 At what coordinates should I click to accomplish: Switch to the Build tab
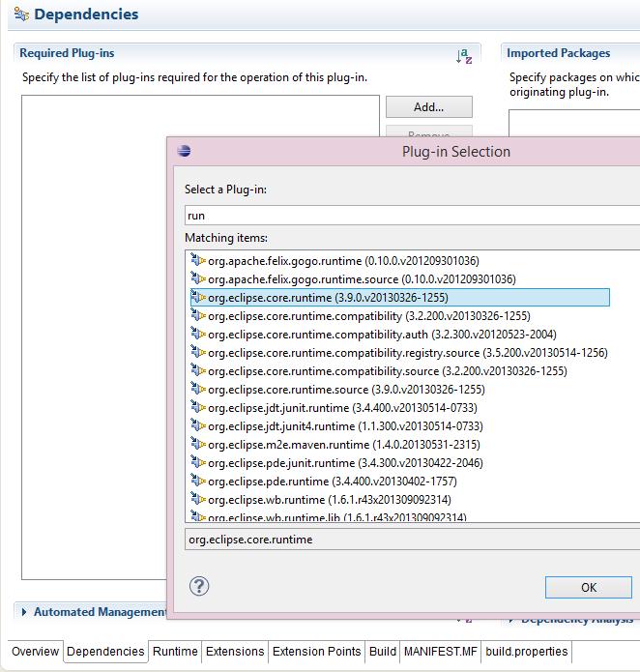tap(383, 652)
